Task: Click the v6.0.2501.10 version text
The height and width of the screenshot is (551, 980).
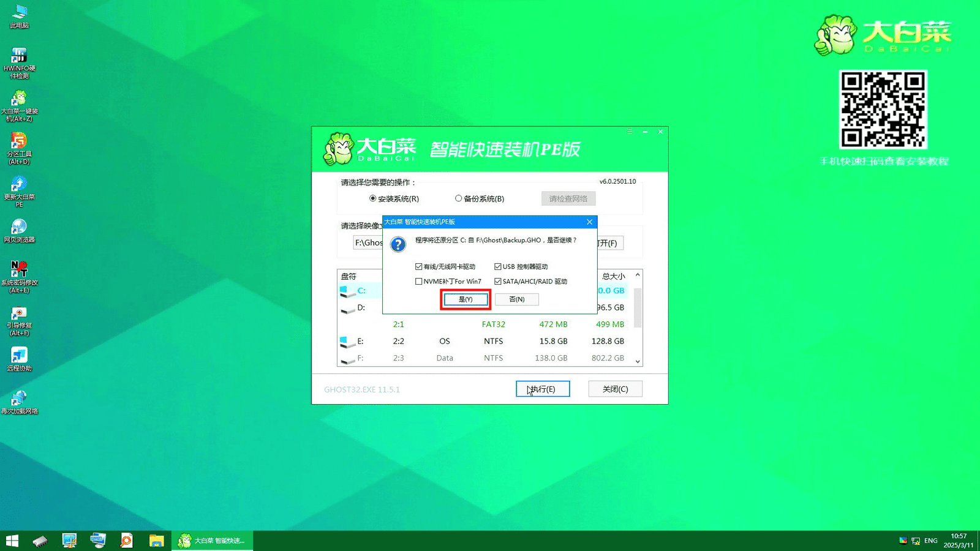Action: (617, 181)
